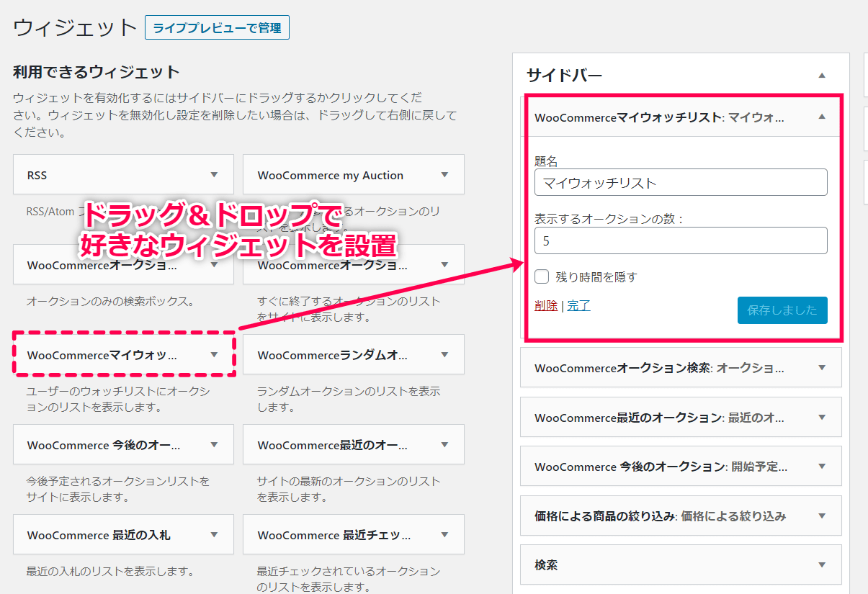Click the WooCommerceマイウォッ… available widget title
This screenshot has width=868, height=594.
[102, 355]
